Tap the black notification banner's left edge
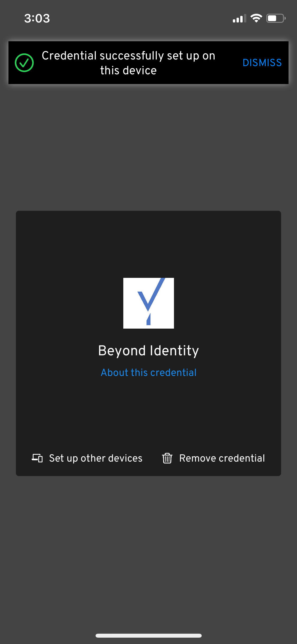This screenshot has height=644, width=297. pos(11,63)
